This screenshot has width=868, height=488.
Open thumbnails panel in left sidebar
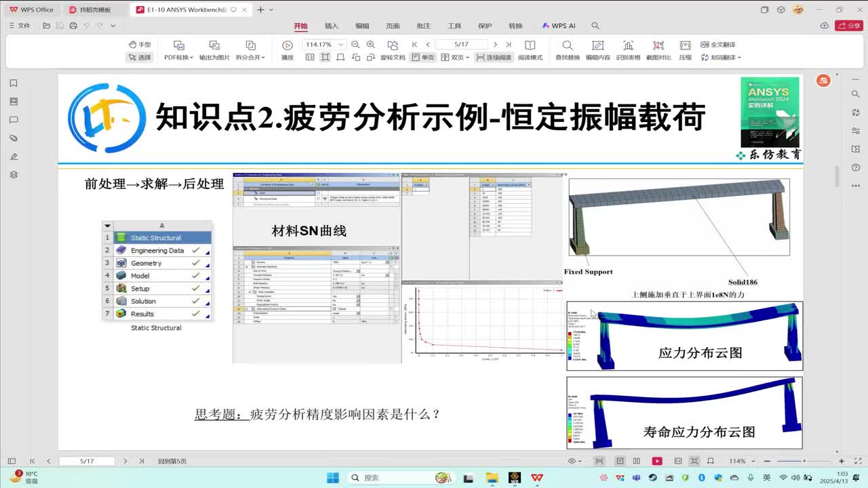14,102
